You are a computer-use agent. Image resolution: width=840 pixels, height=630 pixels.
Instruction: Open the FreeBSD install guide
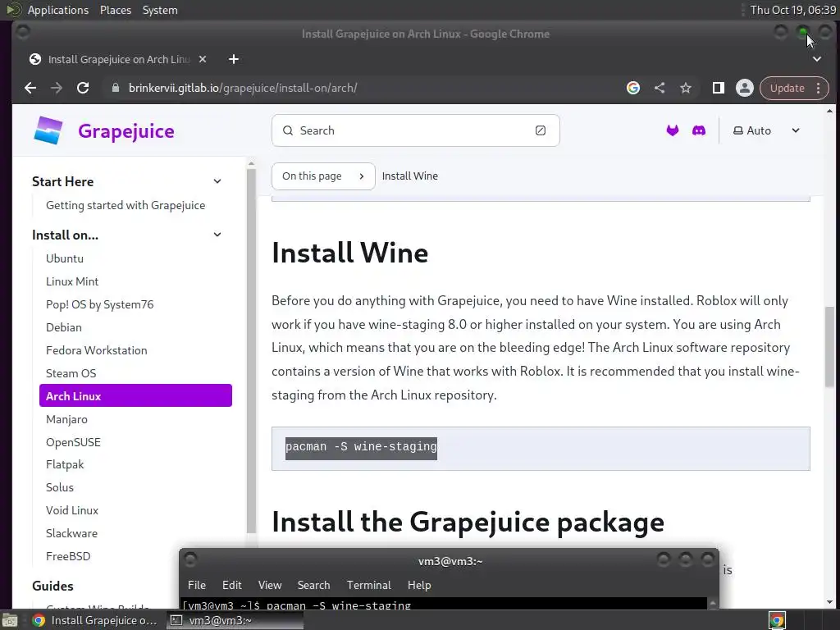point(68,556)
